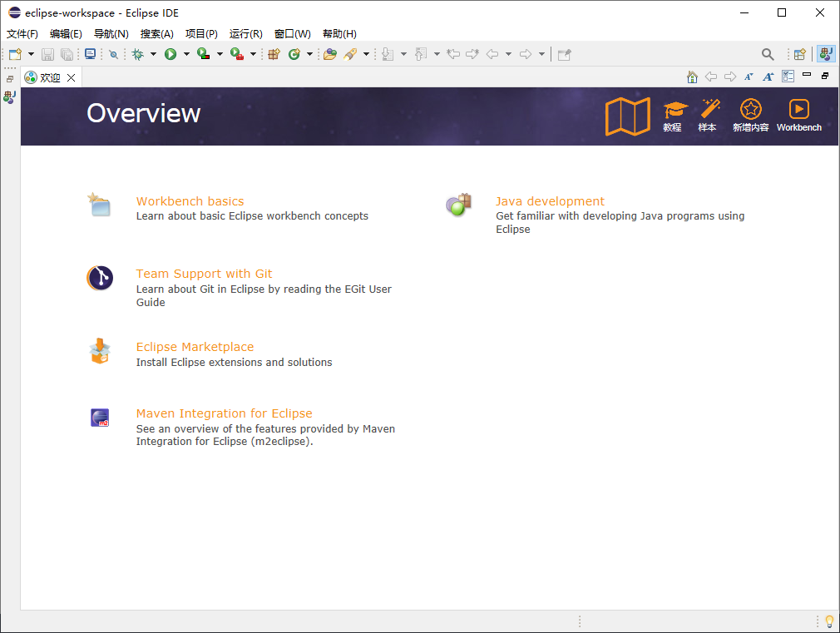Viewport: 840px width, 633px height.
Task: Open the 文件(F) menu
Action: 22,34
